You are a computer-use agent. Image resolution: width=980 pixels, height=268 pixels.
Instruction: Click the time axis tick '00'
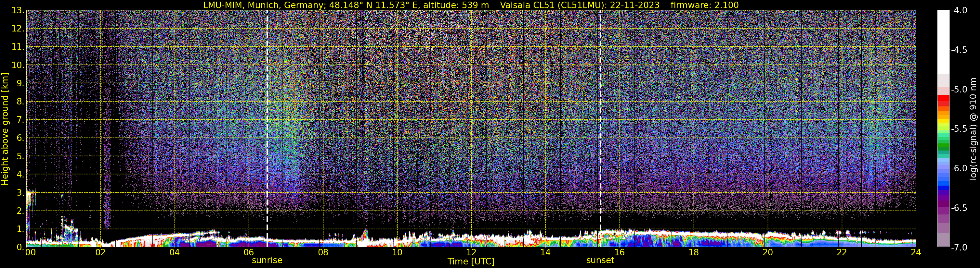point(31,252)
